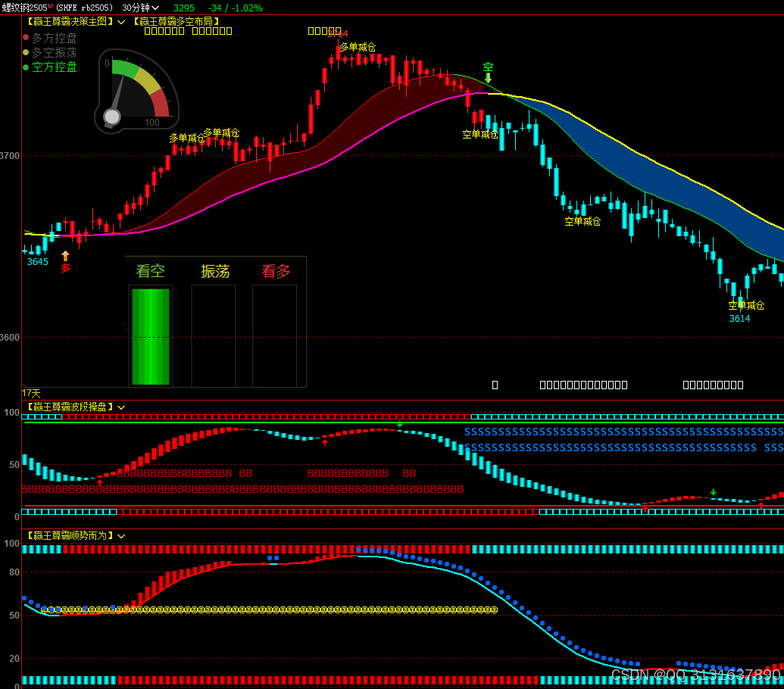
Task: Open the 30分钟 timeframe dropdown
Action: pyautogui.click(x=140, y=8)
